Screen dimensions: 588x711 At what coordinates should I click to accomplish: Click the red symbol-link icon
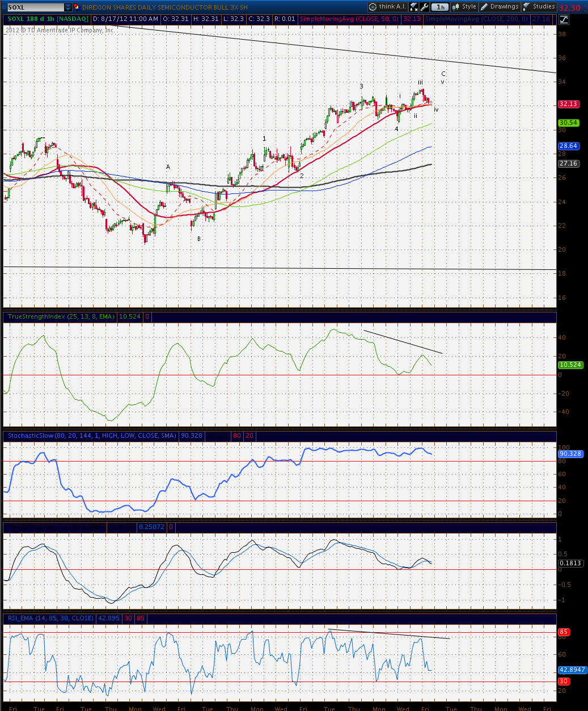click(x=77, y=7)
